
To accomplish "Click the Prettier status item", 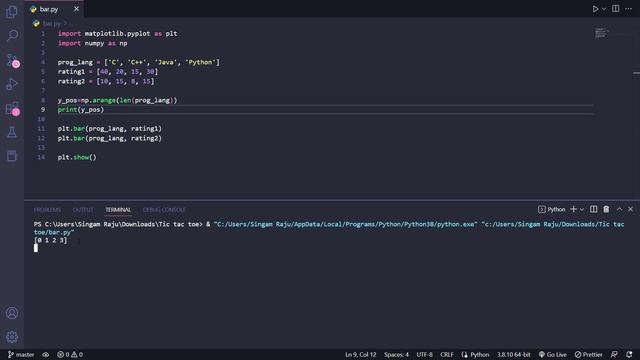I will pos(589,355).
